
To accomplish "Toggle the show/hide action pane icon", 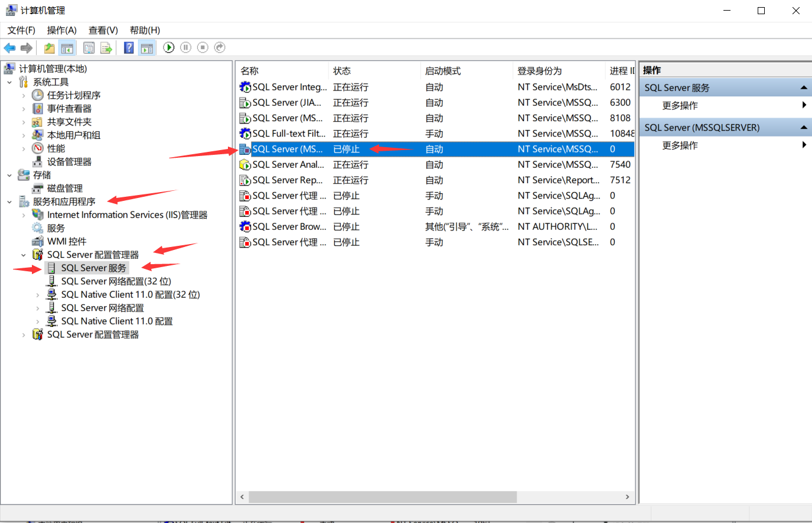I will pyautogui.click(x=147, y=48).
